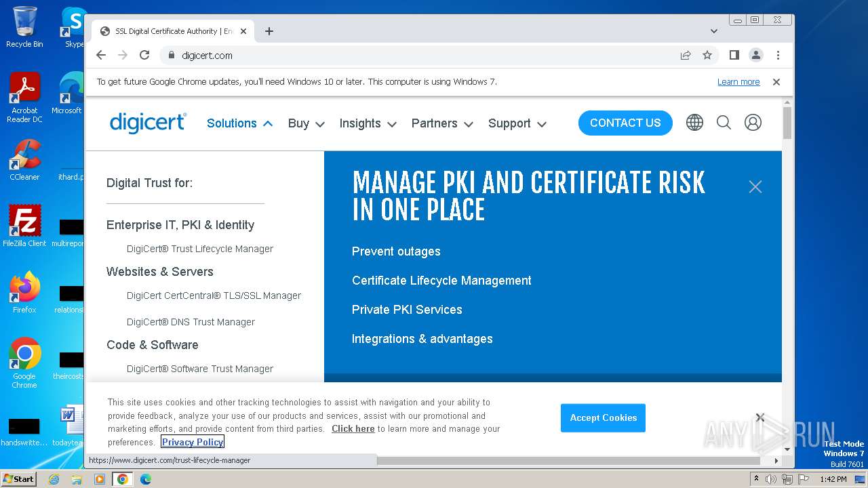Show hidden system tray icons
Image resolution: width=868 pixels, height=488 pixels.
(x=756, y=479)
